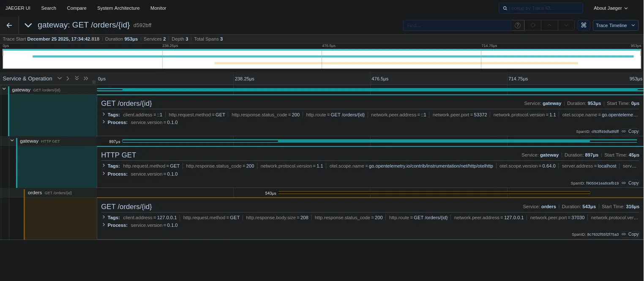The height and width of the screenshot is (281, 644).
Task: Go to the System Architecture page
Action: click(x=118, y=8)
